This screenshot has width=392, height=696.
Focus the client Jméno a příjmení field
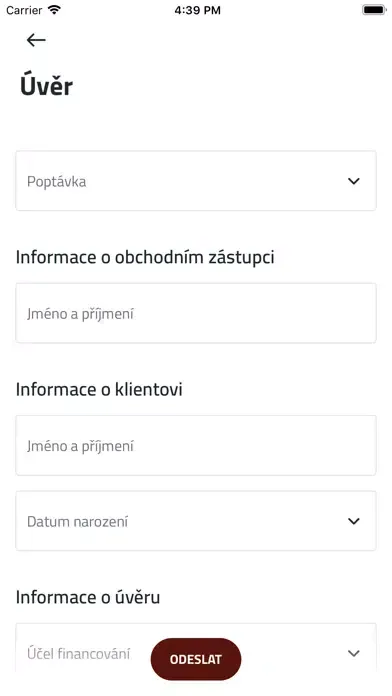[x=196, y=445]
